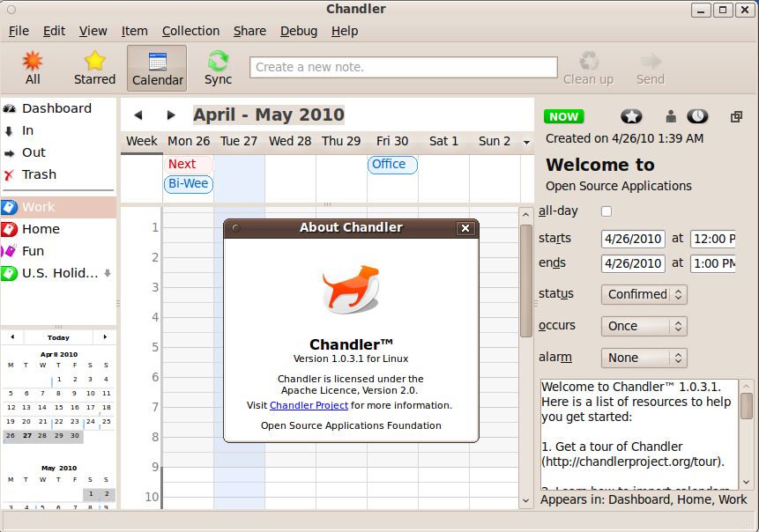759x532 pixels.
Task: Click the download arrow beside U.S. Holidays
Action: pos(108,273)
